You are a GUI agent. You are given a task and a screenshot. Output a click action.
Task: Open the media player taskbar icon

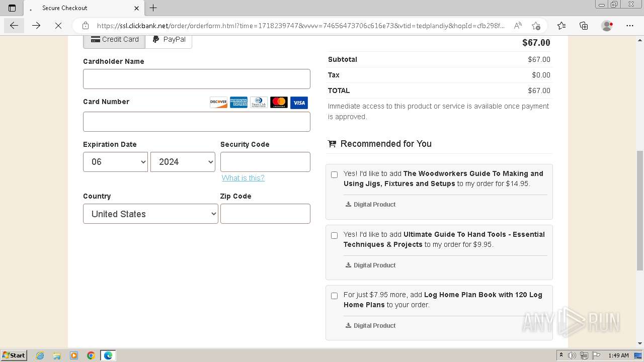[74, 355]
